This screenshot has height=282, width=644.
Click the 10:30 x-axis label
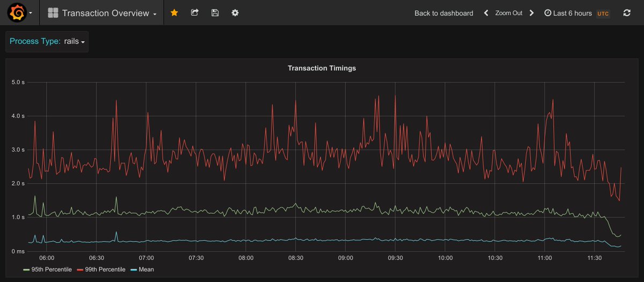tap(495, 258)
